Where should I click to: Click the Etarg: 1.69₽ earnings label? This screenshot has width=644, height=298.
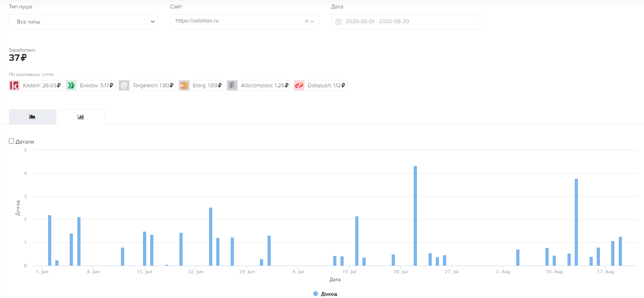207,86
